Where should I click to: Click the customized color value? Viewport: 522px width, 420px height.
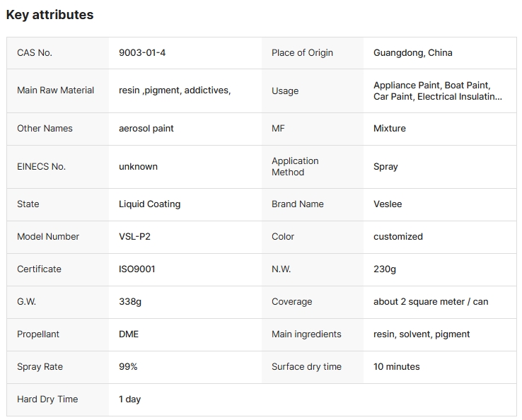(398, 237)
